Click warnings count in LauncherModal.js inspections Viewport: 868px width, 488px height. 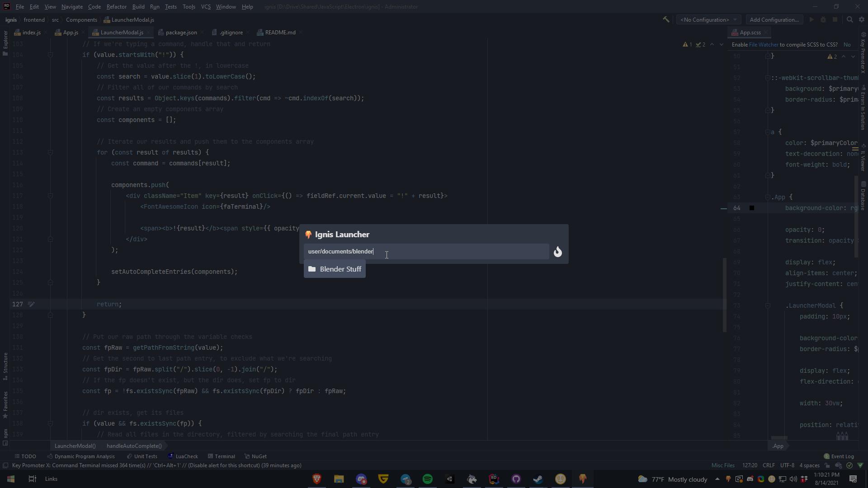pos(688,45)
